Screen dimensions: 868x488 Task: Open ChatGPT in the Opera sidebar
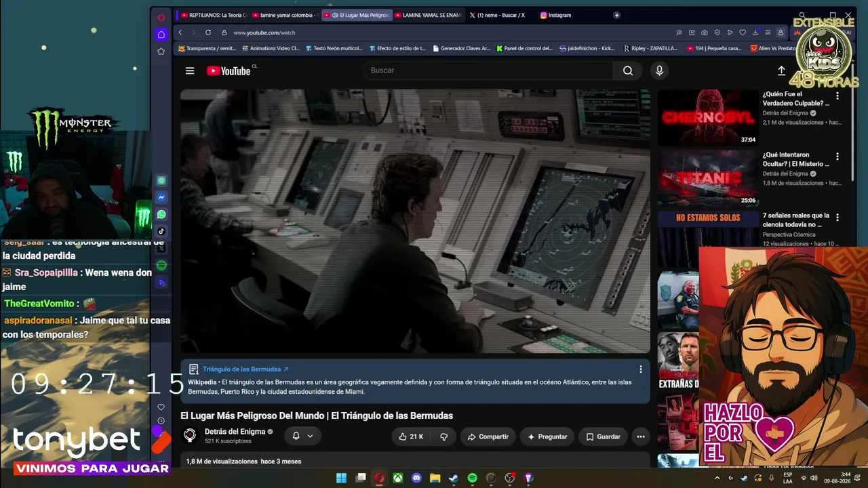click(161, 181)
